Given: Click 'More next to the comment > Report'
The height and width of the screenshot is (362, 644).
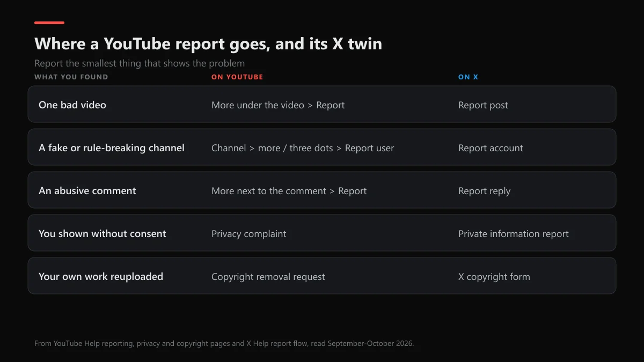Looking at the screenshot, I should coord(289,191).
